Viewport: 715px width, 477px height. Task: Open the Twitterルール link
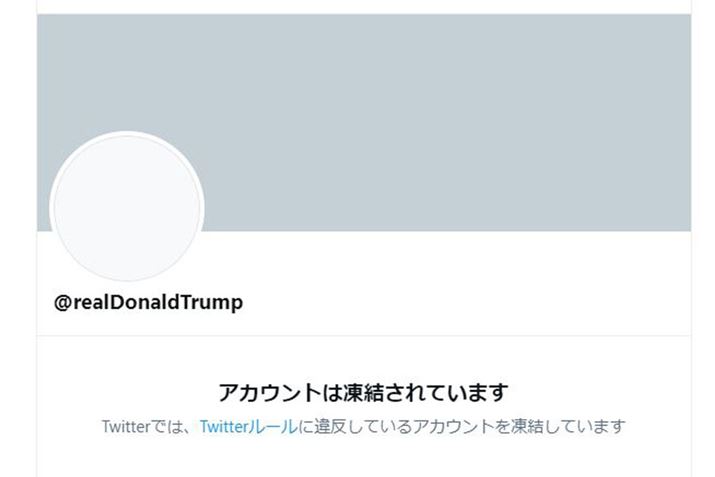pyautogui.click(x=248, y=426)
